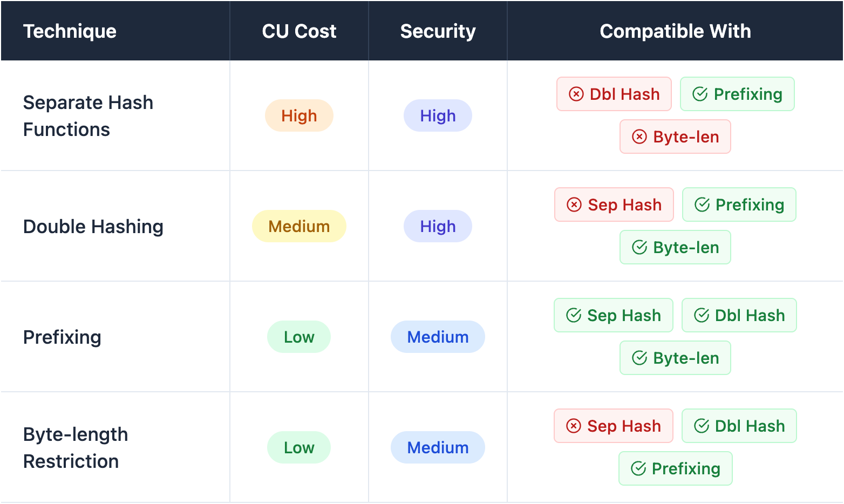
Task: Click the Security High badge for Double Hashing
Action: 438,226
